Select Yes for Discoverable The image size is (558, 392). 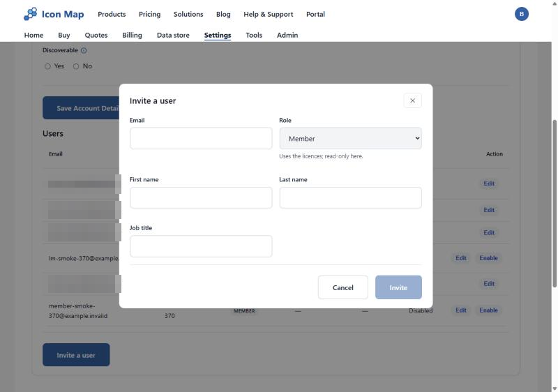pyautogui.click(x=47, y=66)
